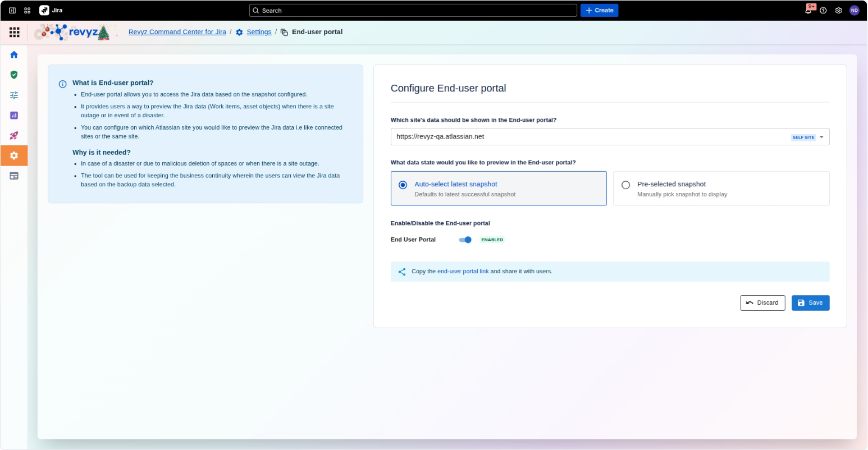Choose Pre-selected snapshot radio option
This screenshot has height=450, width=868.
click(625, 185)
